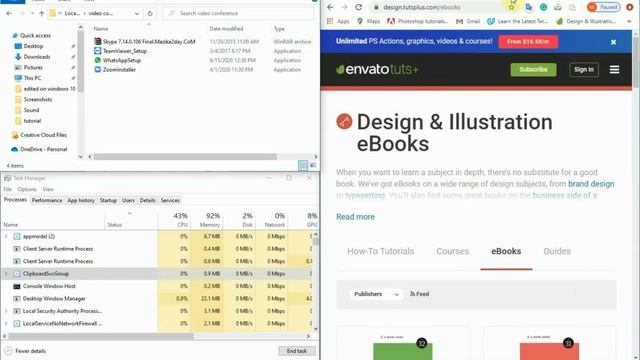Click the bookmark star in address bar
The width and height of the screenshot is (640, 360).
coord(511,7)
